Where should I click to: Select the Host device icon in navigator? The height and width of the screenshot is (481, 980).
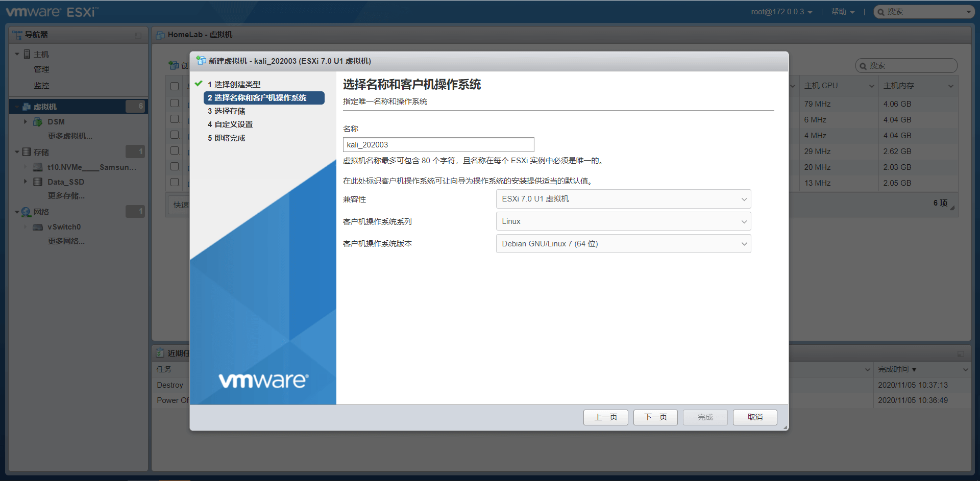point(27,54)
